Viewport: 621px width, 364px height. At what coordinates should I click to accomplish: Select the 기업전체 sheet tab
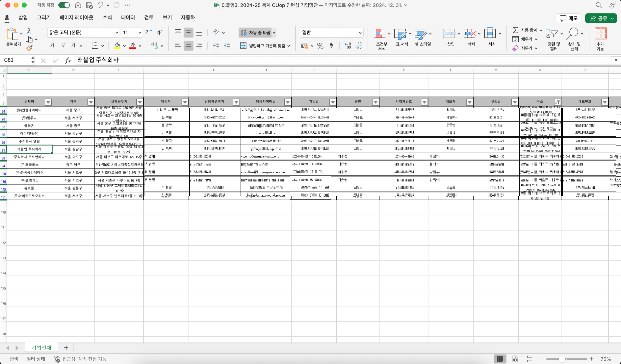pos(41,347)
